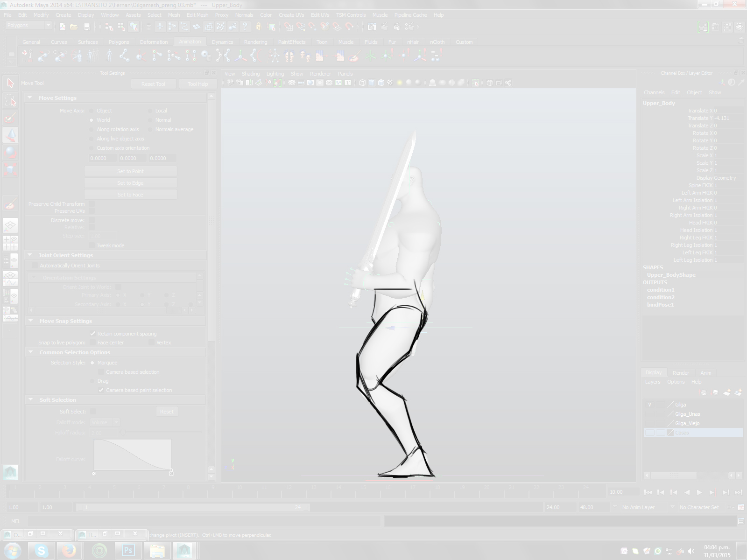Pick the Scale tool cube icon
Screen dimensions: 747x560
point(10,169)
